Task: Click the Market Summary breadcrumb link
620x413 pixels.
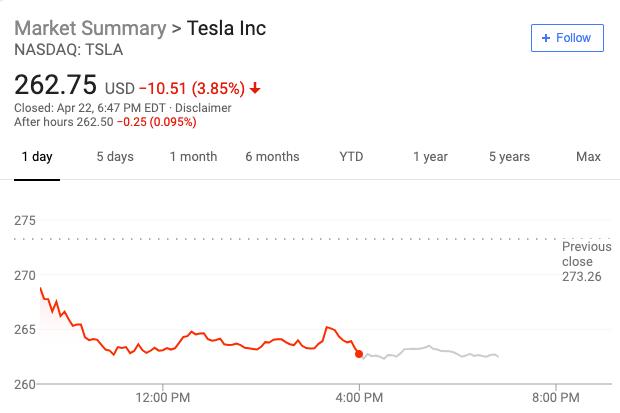Action: point(89,28)
